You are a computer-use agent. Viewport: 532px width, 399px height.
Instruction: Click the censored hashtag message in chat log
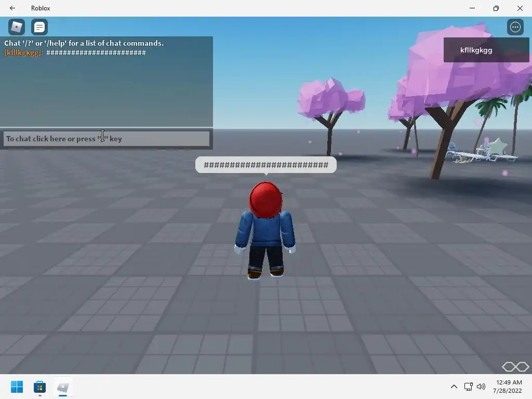point(96,52)
